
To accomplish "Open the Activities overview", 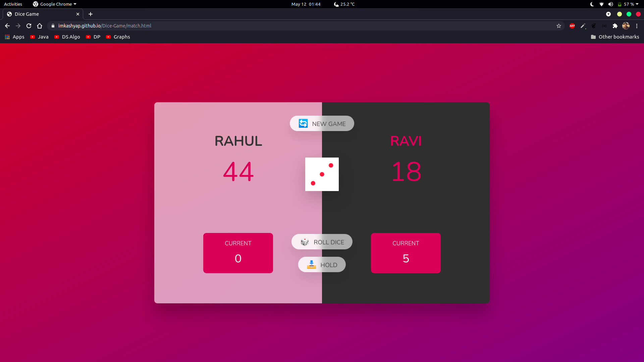I will pyautogui.click(x=13, y=4).
